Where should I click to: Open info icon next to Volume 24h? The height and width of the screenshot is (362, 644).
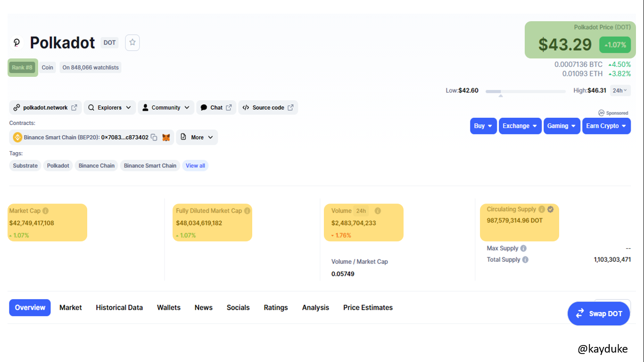point(378,211)
